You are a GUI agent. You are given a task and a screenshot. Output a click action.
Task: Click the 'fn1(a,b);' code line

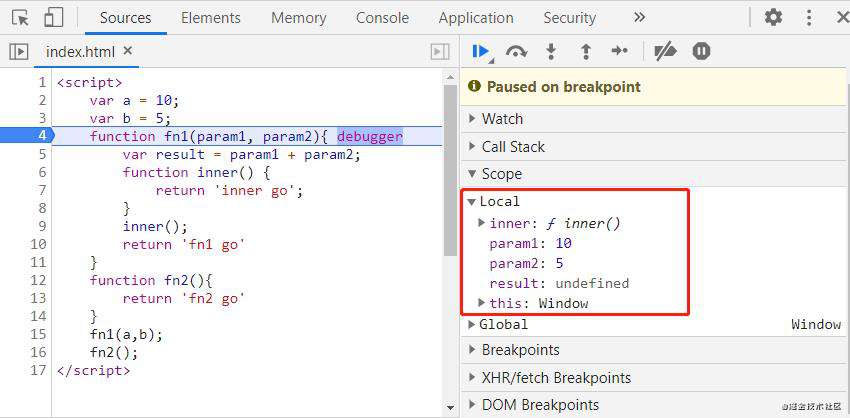point(126,335)
